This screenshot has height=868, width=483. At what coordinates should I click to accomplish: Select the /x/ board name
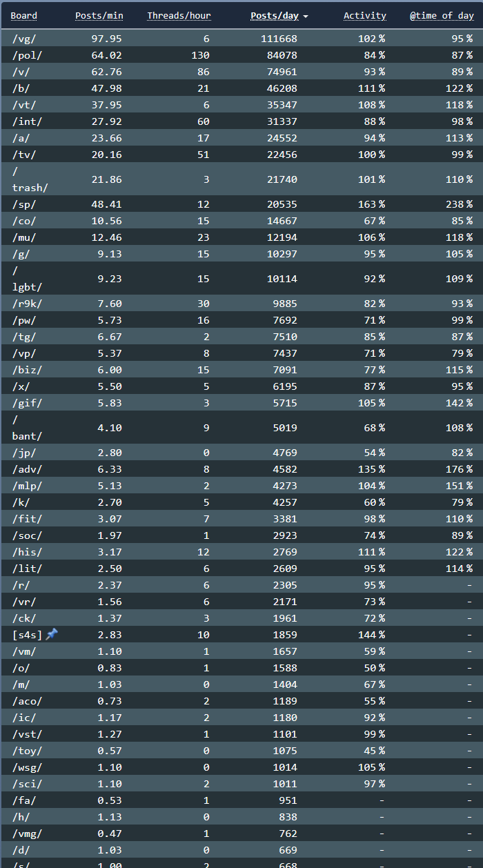21,386
